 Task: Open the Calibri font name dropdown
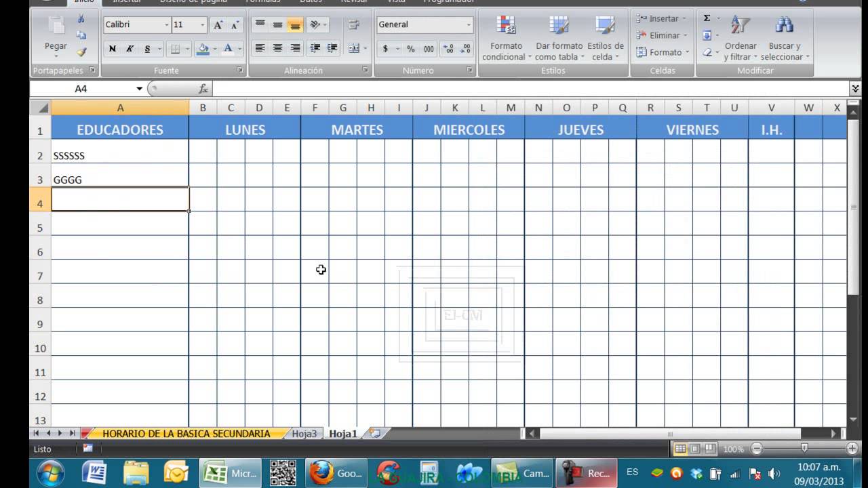click(x=167, y=25)
